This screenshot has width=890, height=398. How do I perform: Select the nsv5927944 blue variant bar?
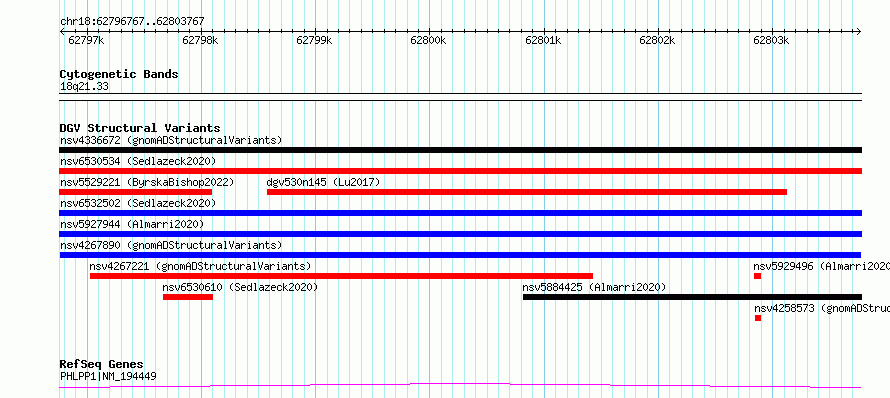(x=460, y=234)
